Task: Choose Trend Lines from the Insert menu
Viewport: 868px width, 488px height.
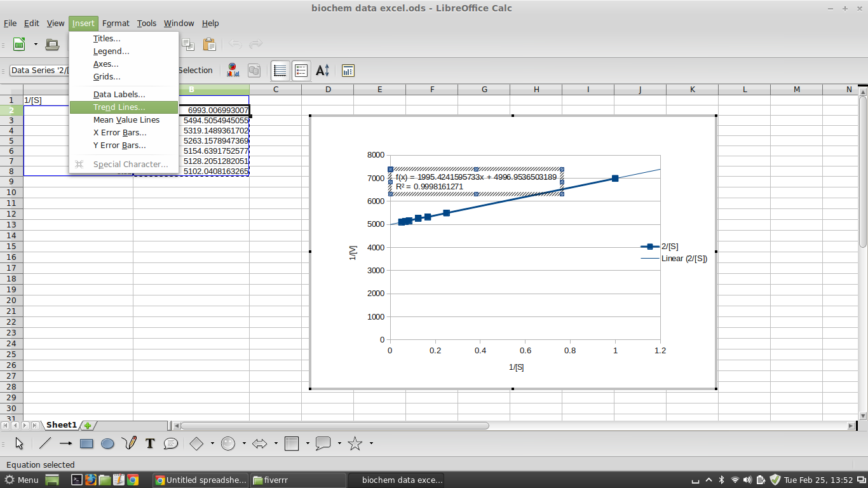Action: tap(118, 107)
